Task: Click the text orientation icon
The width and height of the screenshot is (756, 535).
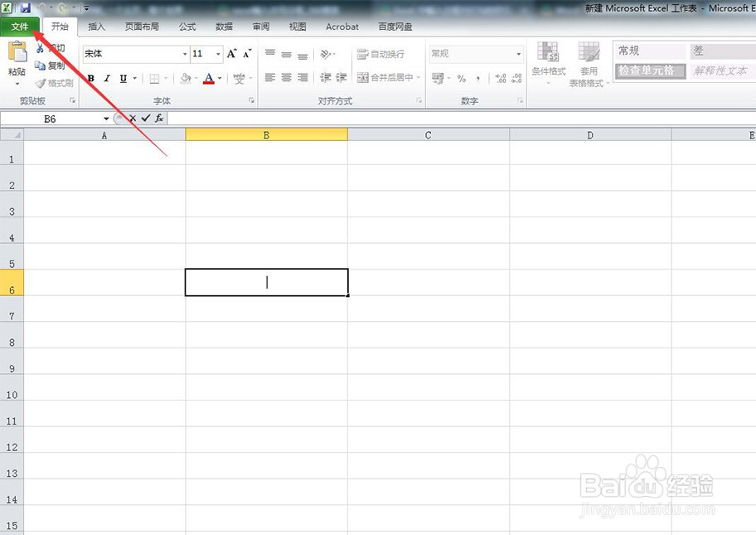Action: [326, 54]
